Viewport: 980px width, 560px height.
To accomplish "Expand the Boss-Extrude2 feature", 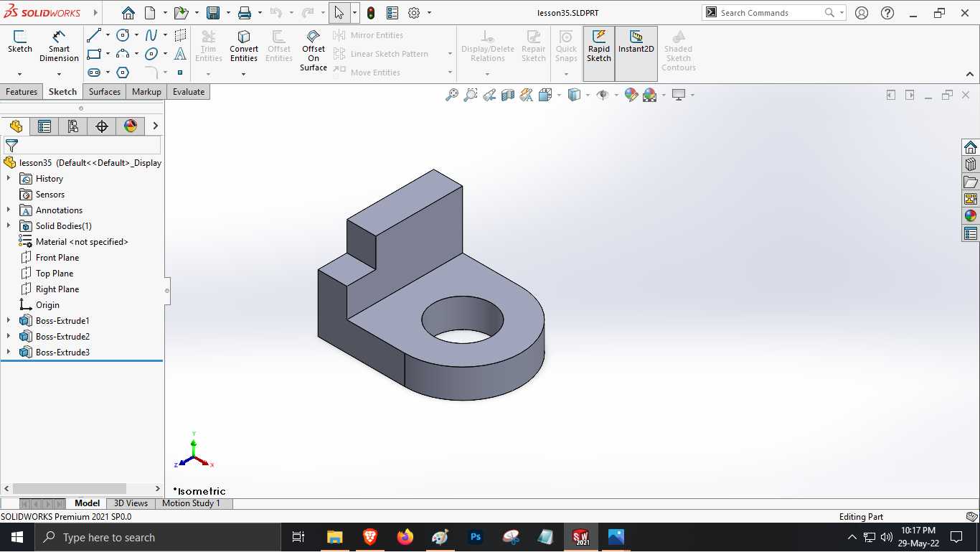I will [9, 336].
